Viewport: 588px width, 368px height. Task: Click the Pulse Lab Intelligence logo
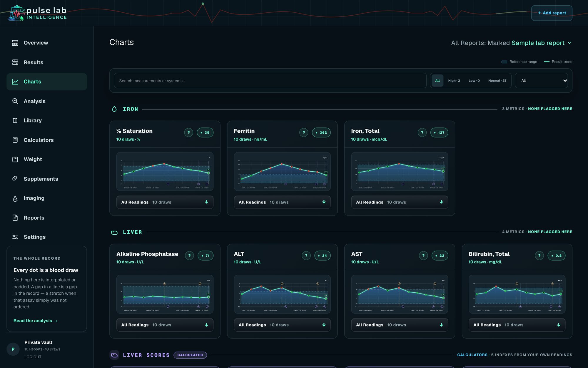click(38, 13)
